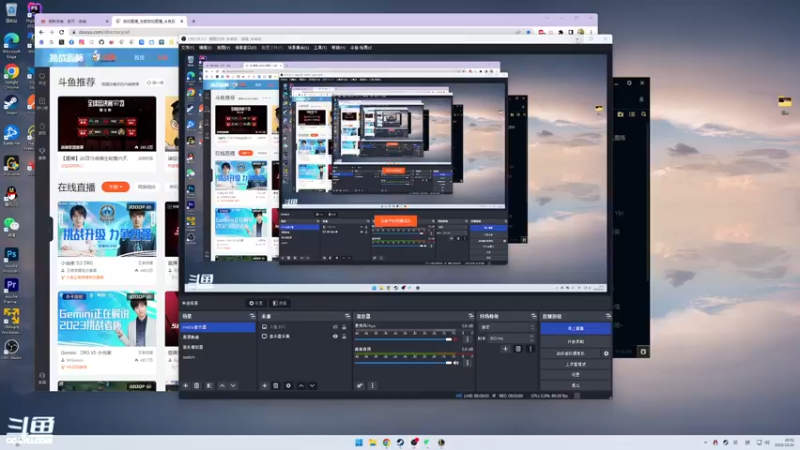
Task: Configure virtual camera via the gear icon
Action: coord(606,353)
